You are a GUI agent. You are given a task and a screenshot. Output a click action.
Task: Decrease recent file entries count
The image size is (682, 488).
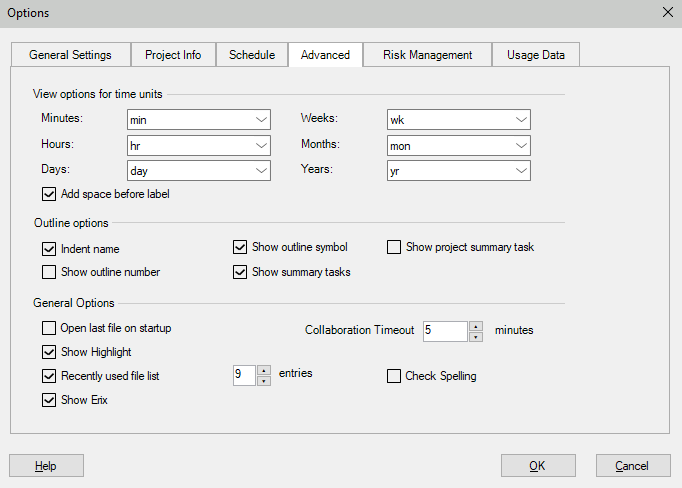pos(264,381)
